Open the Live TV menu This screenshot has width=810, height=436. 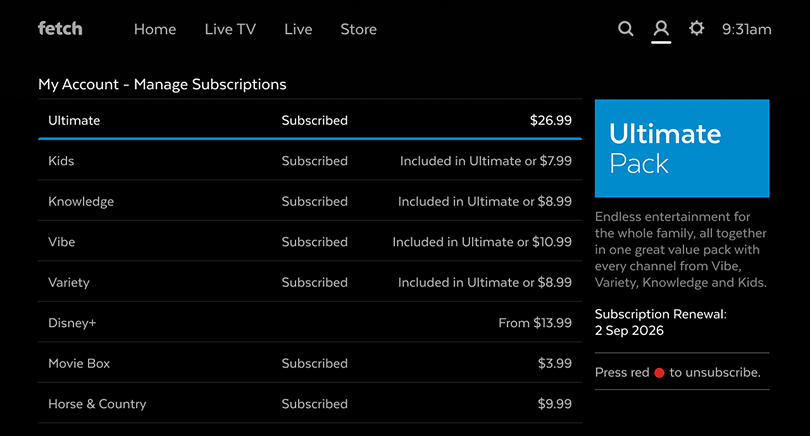[230, 29]
